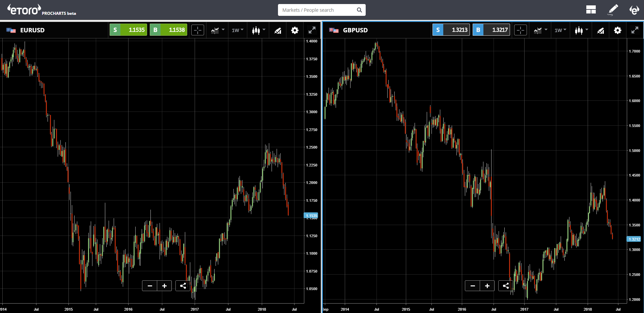Expand GBPUSD chart to fullscreen

pyautogui.click(x=635, y=30)
